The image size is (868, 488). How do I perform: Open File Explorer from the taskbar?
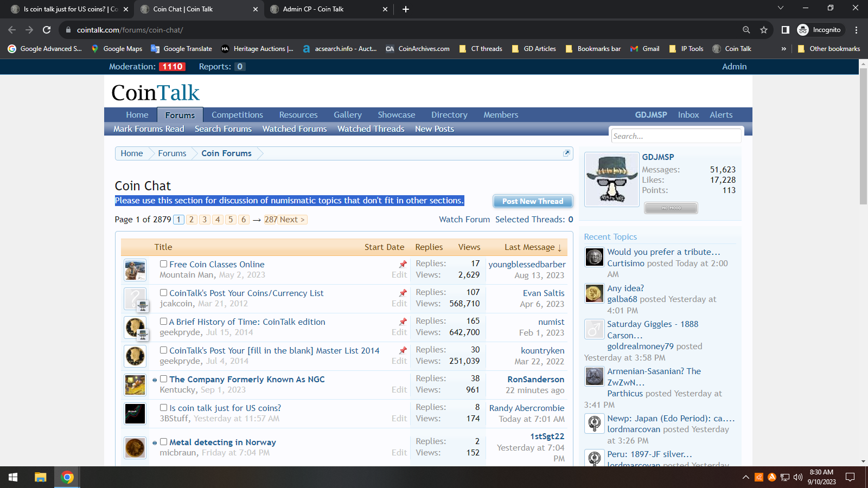pyautogui.click(x=41, y=477)
